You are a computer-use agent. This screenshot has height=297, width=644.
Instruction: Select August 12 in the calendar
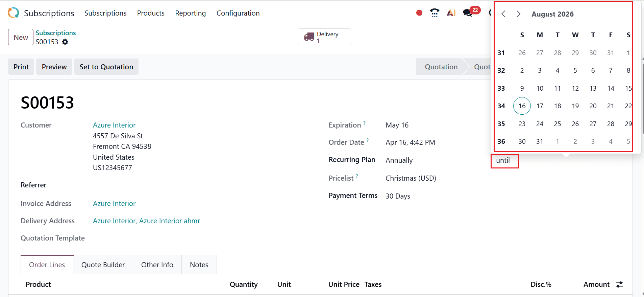pyautogui.click(x=575, y=88)
